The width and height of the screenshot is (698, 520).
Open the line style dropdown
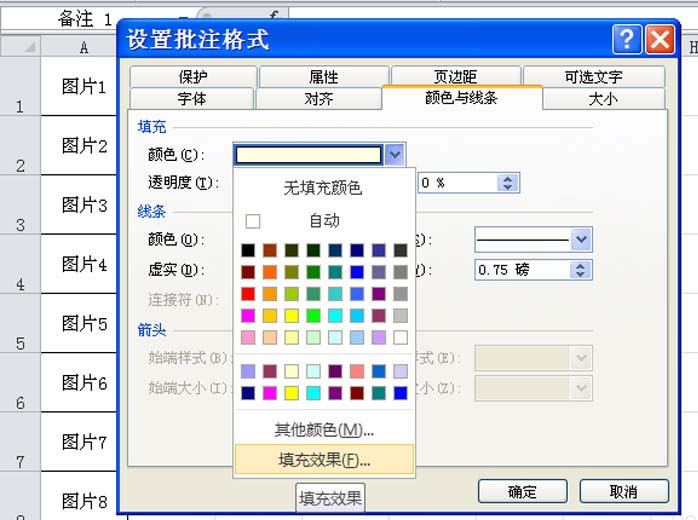point(581,239)
